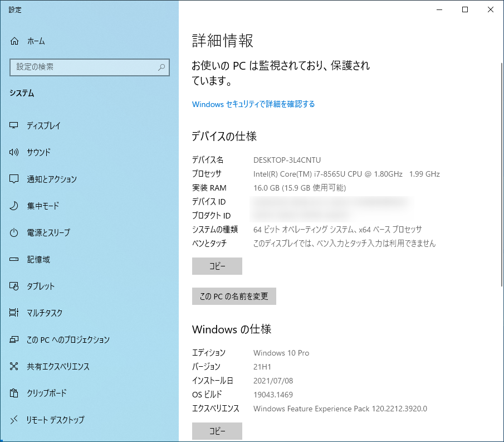The width and height of the screenshot is (504, 442).
Task: Minimize the 設定 window
Action: coord(439,9)
